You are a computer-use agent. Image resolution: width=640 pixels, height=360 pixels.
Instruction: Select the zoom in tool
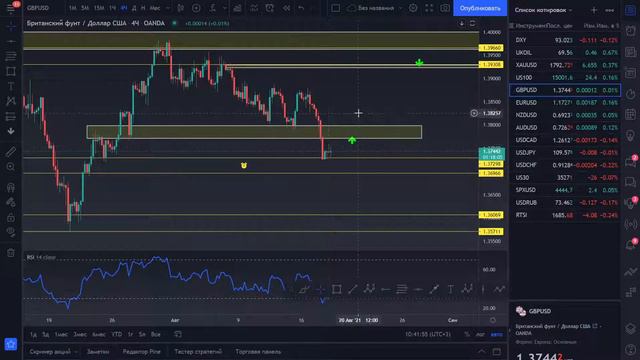(11, 167)
